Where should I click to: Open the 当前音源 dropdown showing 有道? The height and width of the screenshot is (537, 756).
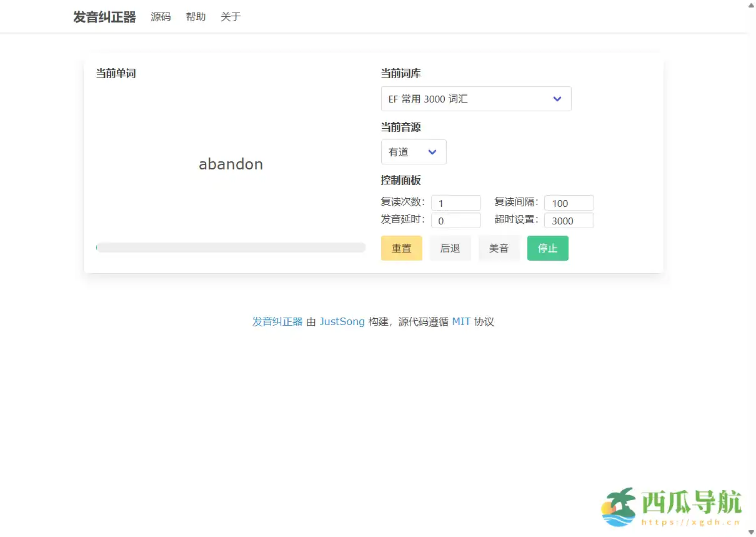414,152
